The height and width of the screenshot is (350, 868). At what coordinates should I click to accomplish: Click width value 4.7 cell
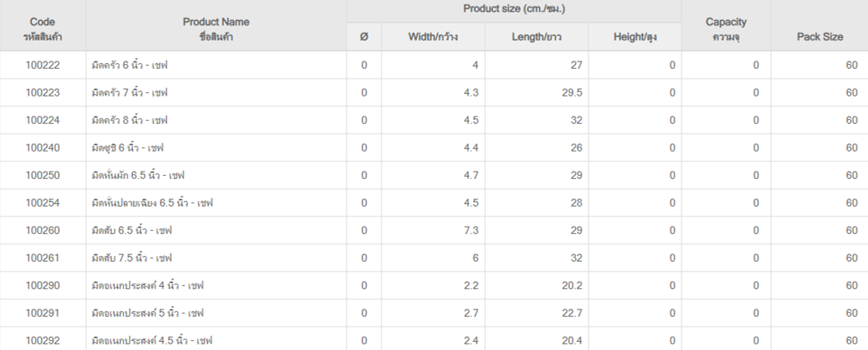433,176
